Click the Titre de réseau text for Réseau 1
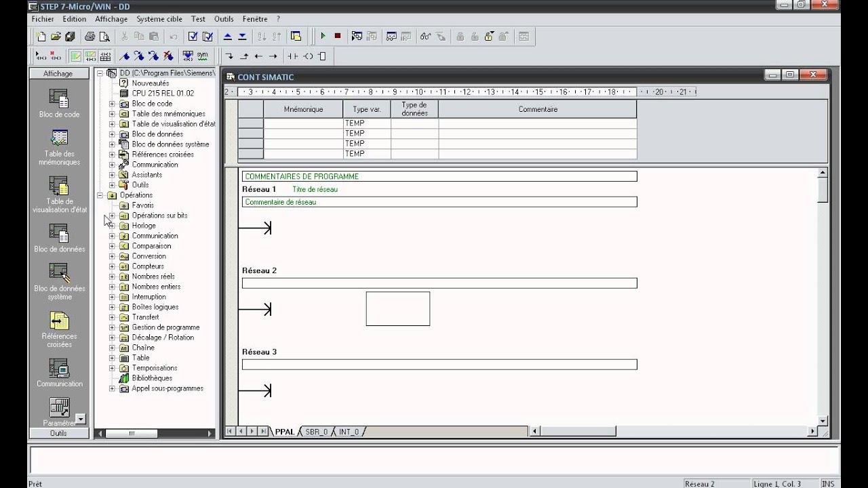Screen dimensions: 868x488 [315, 189]
